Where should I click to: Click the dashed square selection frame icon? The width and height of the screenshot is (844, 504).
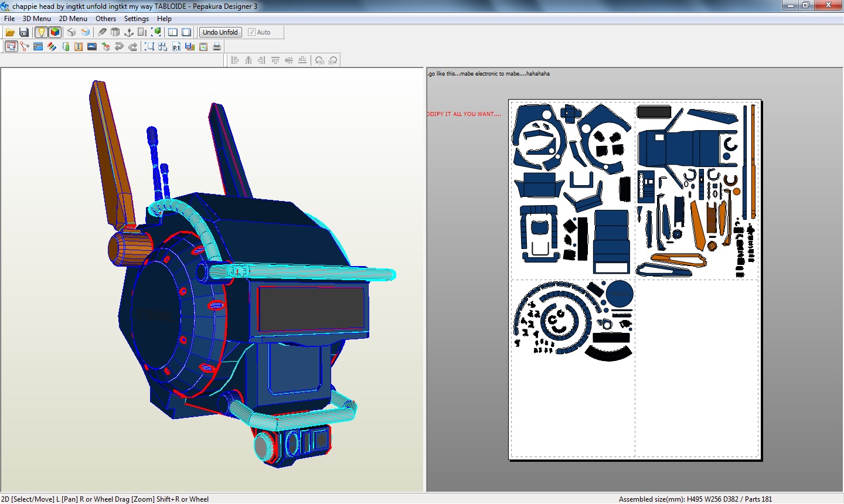coord(149,46)
